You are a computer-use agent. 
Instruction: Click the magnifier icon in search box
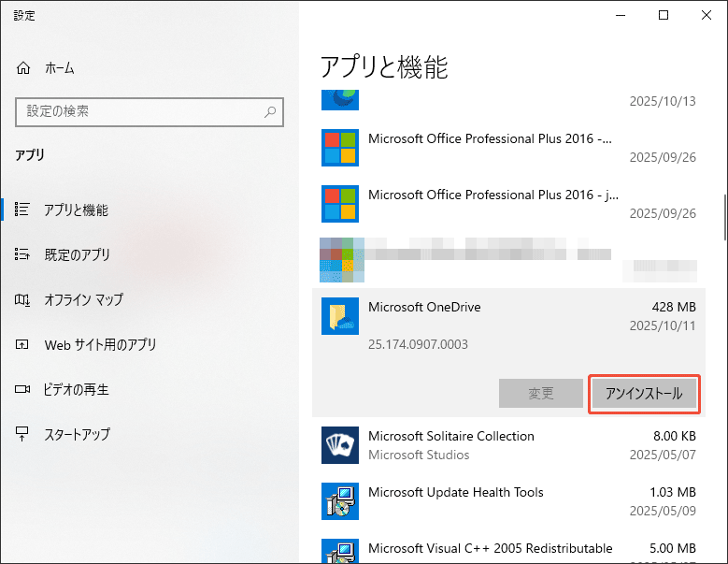(x=270, y=111)
